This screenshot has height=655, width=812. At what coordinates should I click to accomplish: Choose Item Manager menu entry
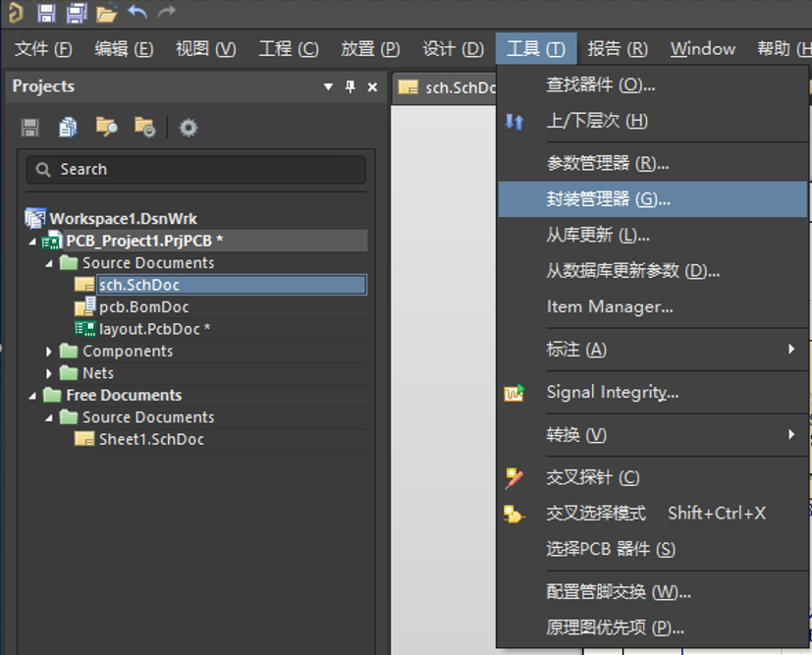(x=653, y=306)
